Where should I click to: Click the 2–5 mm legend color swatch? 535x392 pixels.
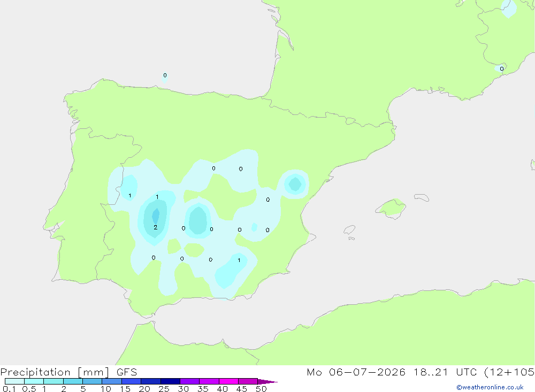coord(73,381)
